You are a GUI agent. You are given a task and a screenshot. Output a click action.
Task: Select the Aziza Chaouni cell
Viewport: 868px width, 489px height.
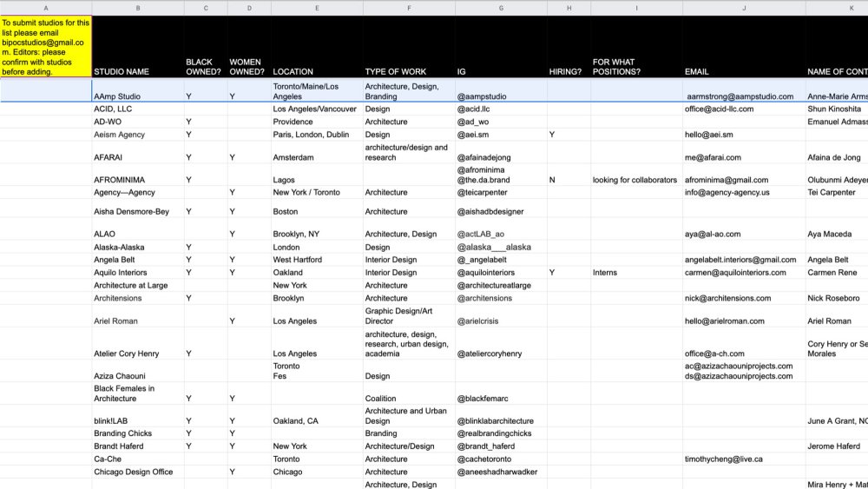coord(138,371)
